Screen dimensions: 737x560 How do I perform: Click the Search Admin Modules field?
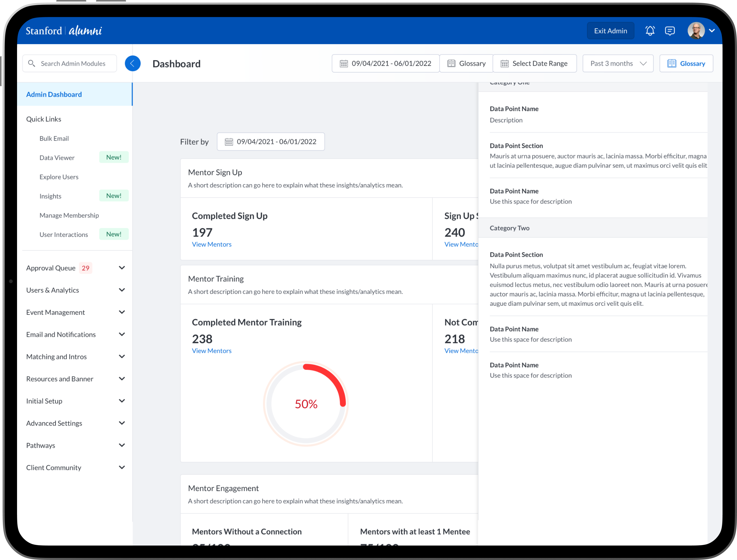coord(73,63)
